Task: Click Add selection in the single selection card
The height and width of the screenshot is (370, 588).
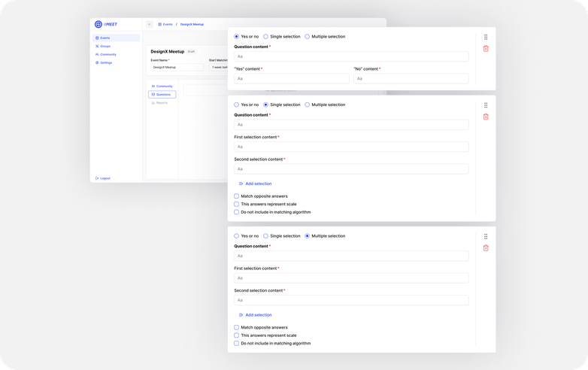Action: click(x=255, y=183)
